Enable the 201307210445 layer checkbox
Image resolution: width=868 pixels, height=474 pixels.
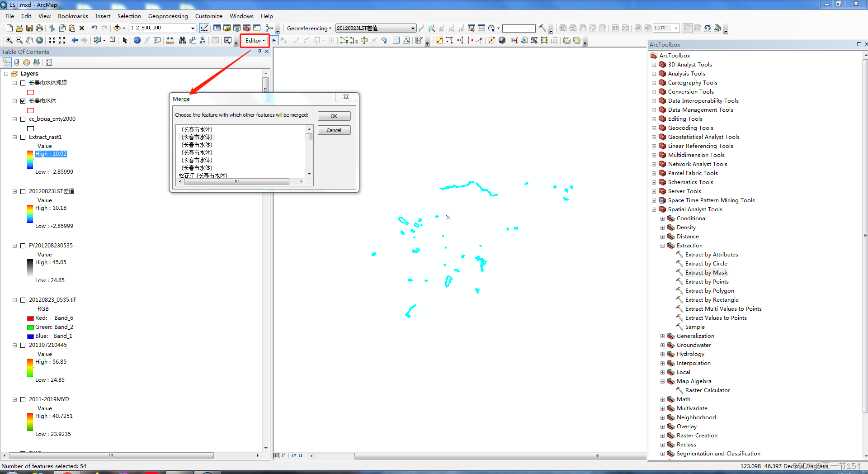[23, 345]
